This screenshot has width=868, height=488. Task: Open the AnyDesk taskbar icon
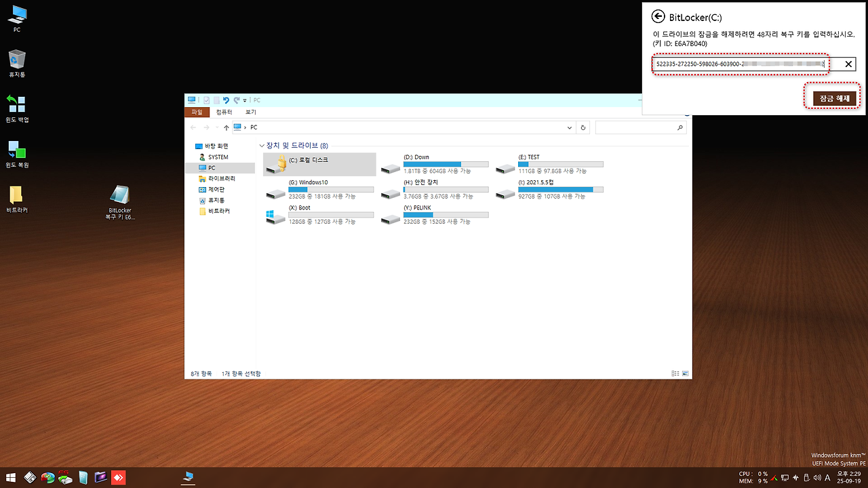tap(119, 478)
